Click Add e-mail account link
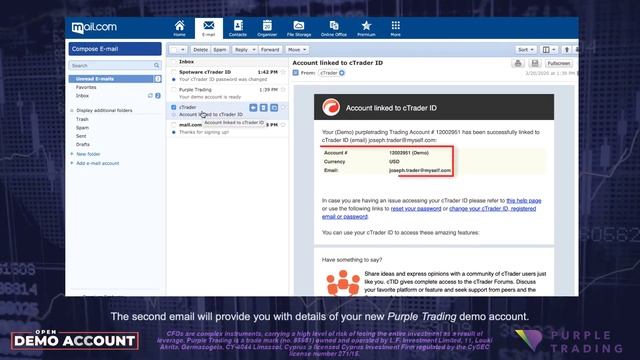This screenshot has width=640, height=360. [x=98, y=163]
